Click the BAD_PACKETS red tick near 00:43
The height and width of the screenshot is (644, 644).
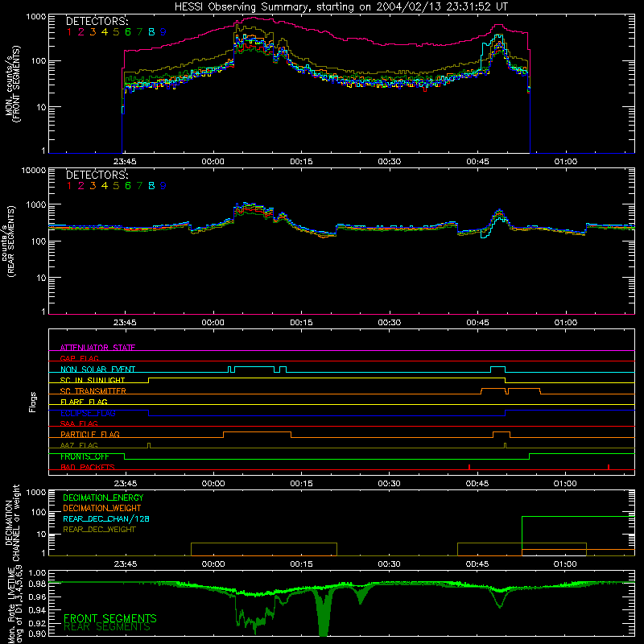[469, 467]
